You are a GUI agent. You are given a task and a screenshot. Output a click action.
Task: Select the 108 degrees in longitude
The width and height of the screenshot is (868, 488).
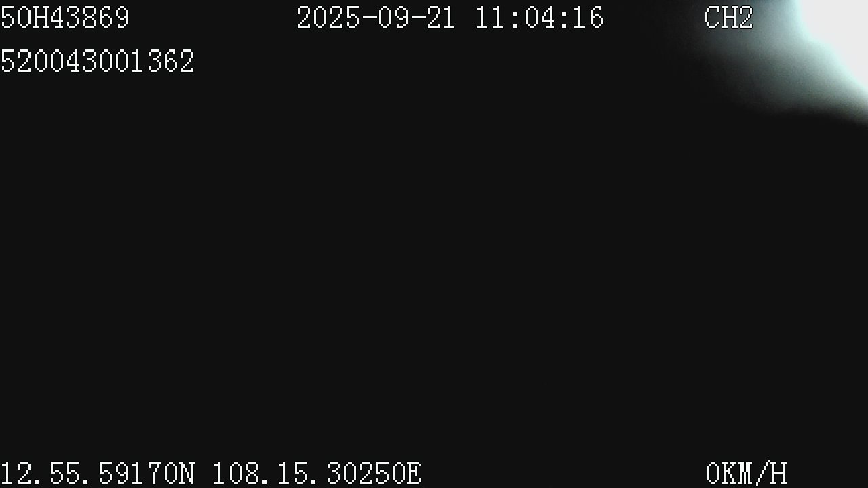click(236, 473)
